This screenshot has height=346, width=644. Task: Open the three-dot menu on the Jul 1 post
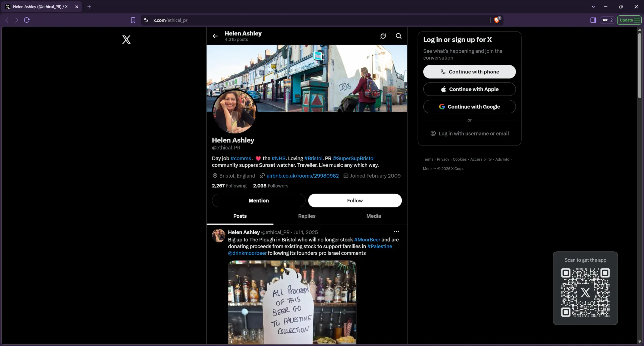[x=396, y=232]
